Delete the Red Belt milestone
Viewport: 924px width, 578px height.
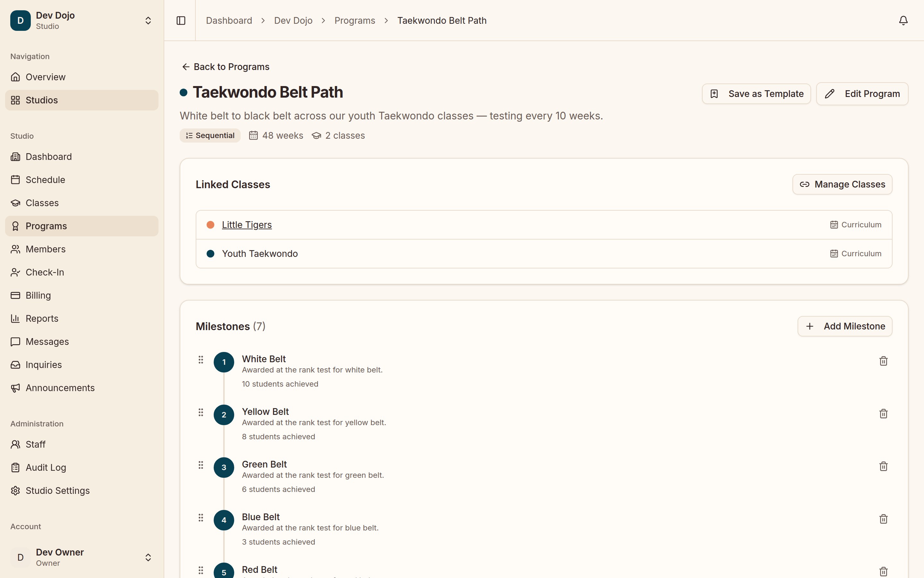pos(883,572)
